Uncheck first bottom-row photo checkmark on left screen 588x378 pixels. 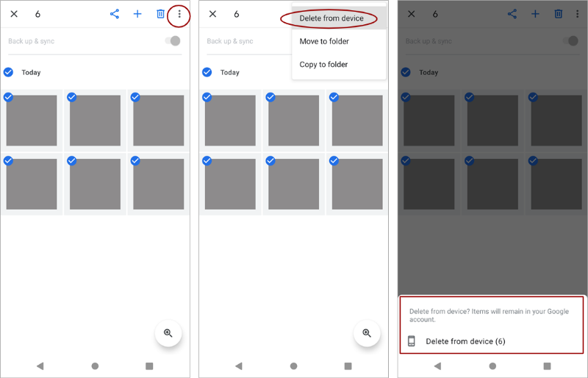click(x=8, y=161)
